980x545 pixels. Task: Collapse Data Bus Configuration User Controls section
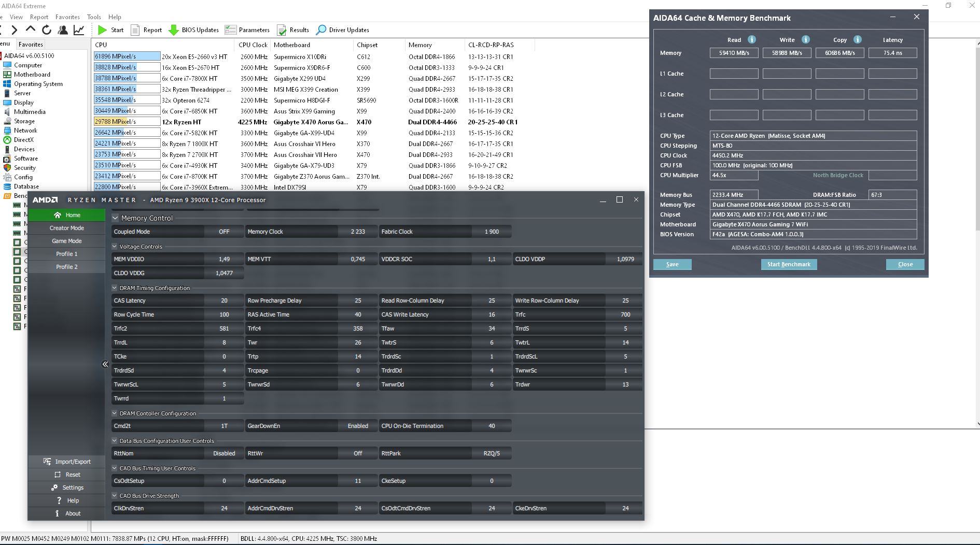coord(115,441)
